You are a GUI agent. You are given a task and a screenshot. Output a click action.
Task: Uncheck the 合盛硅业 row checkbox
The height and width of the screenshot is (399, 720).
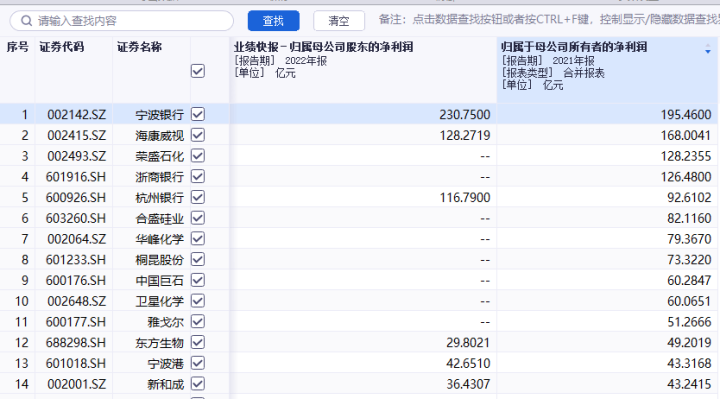(x=198, y=218)
